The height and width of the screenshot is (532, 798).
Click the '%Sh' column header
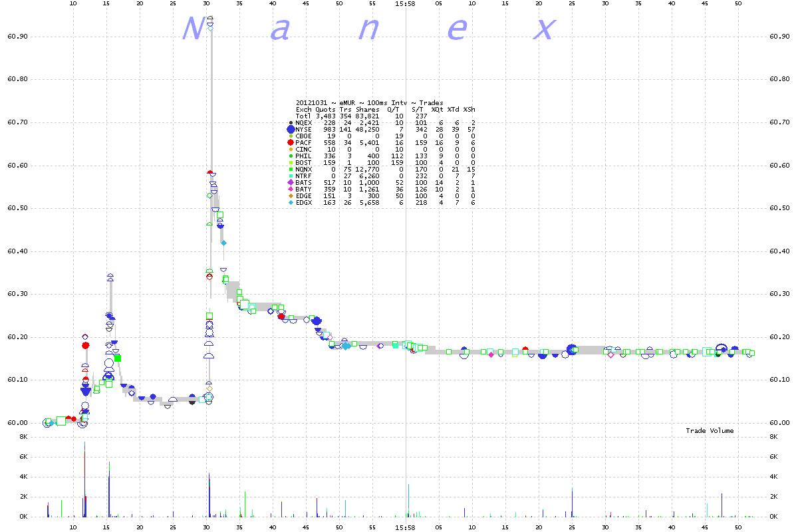(469, 110)
